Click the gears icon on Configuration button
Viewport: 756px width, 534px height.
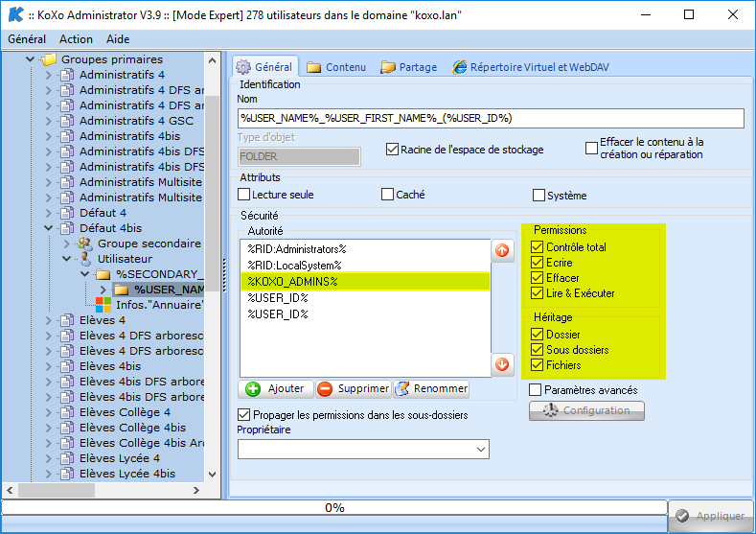pyautogui.click(x=551, y=410)
